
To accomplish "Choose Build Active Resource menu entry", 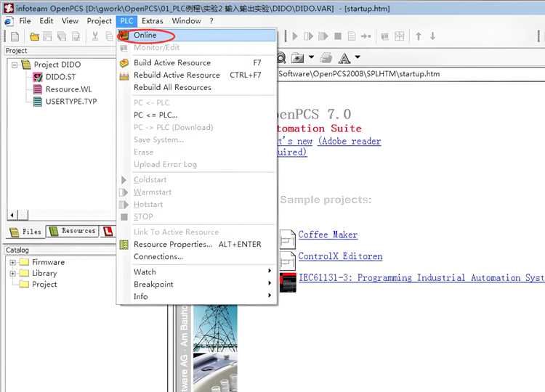I will (171, 62).
